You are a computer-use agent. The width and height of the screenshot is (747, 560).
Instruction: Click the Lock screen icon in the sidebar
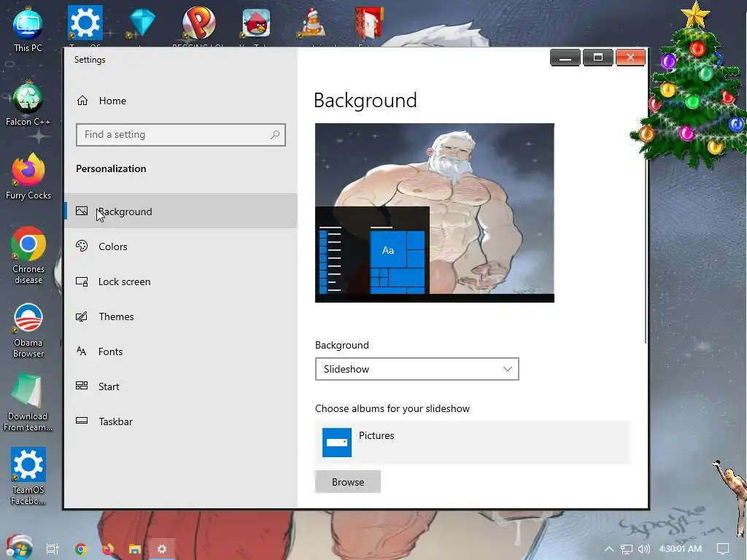click(x=82, y=281)
